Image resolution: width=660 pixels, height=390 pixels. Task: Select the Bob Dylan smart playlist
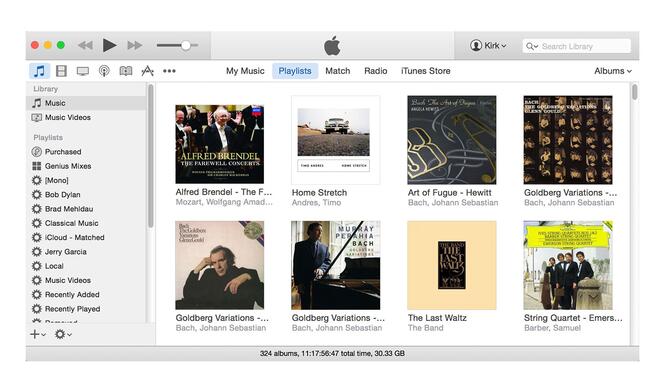86,194
